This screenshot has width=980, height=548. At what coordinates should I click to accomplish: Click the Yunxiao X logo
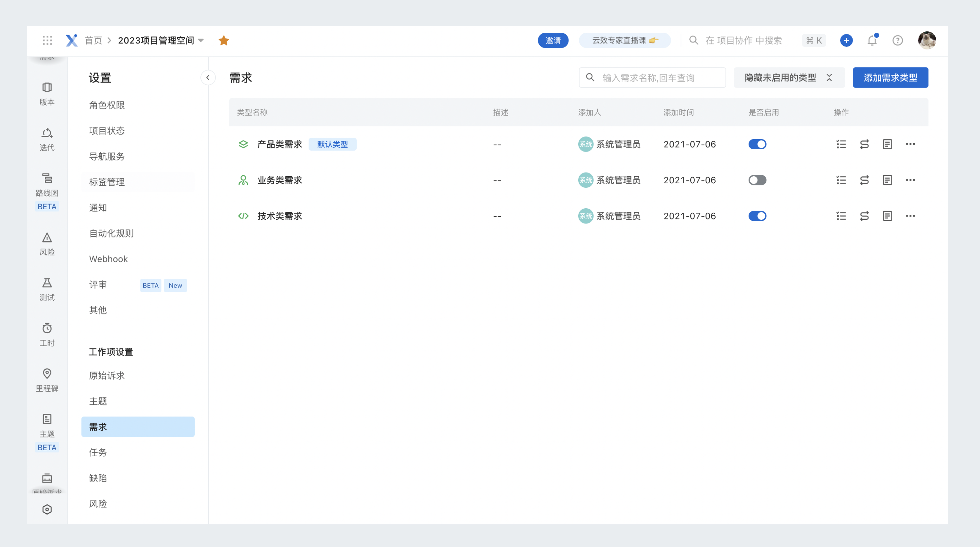pos(71,40)
